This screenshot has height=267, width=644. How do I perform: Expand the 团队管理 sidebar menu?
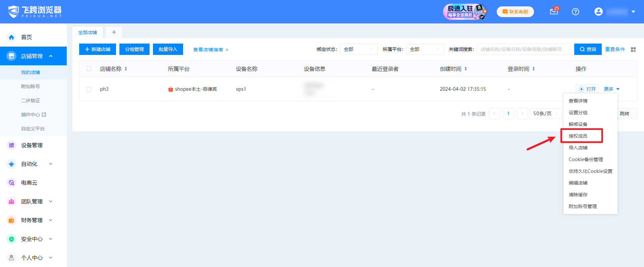(x=32, y=202)
